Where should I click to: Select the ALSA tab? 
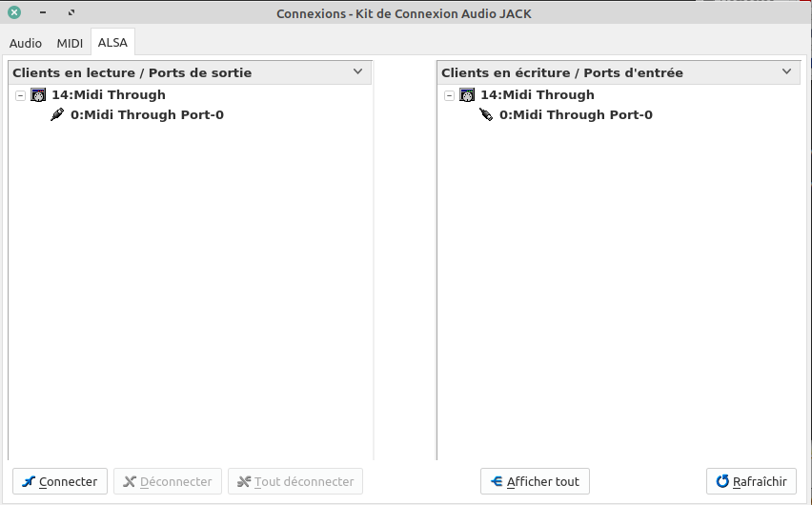click(x=112, y=43)
